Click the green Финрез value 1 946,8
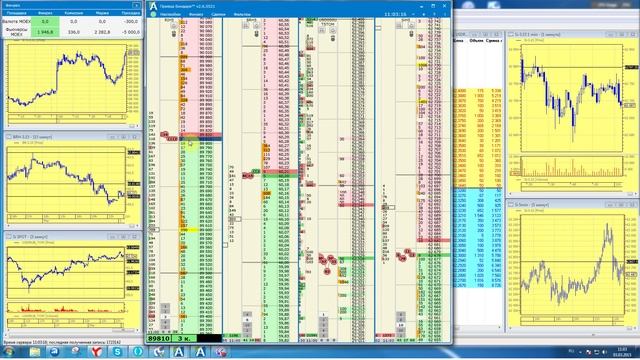This screenshot has width=640, height=360. 45,32
